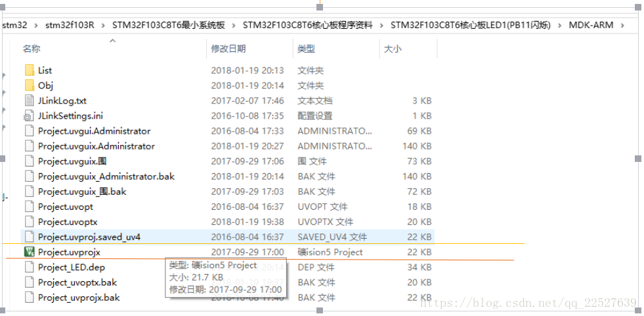Expand chevron before MDK-ARM breadcrumb
The image size is (644, 316).
[560, 26]
